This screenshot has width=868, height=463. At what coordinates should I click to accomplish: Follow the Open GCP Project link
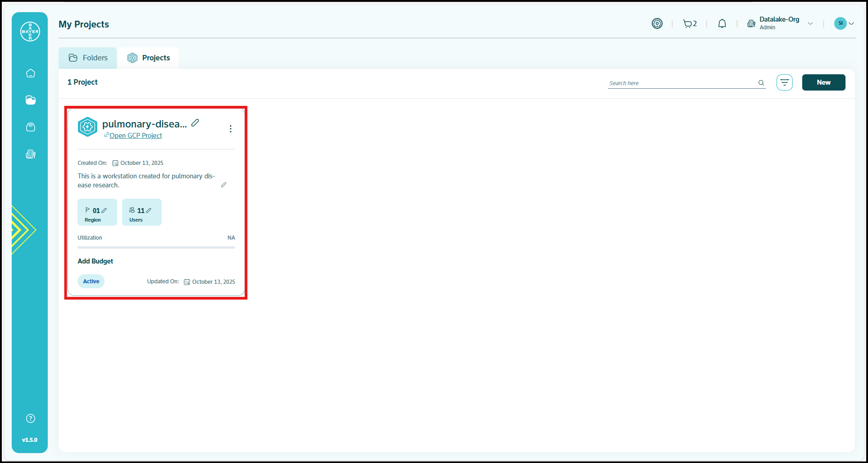[x=135, y=136]
